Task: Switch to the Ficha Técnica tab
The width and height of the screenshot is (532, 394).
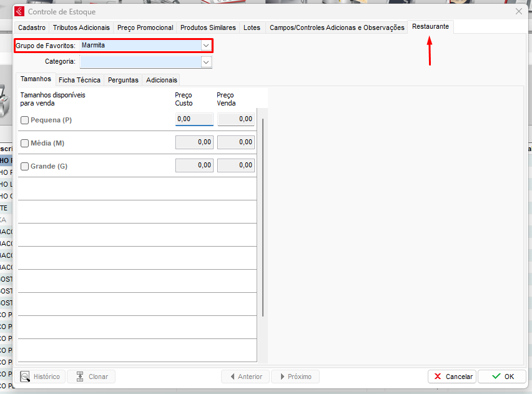Action: [x=79, y=80]
